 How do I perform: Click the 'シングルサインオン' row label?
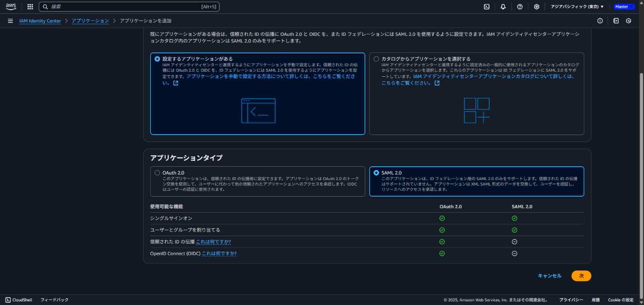[x=171, y=218]
